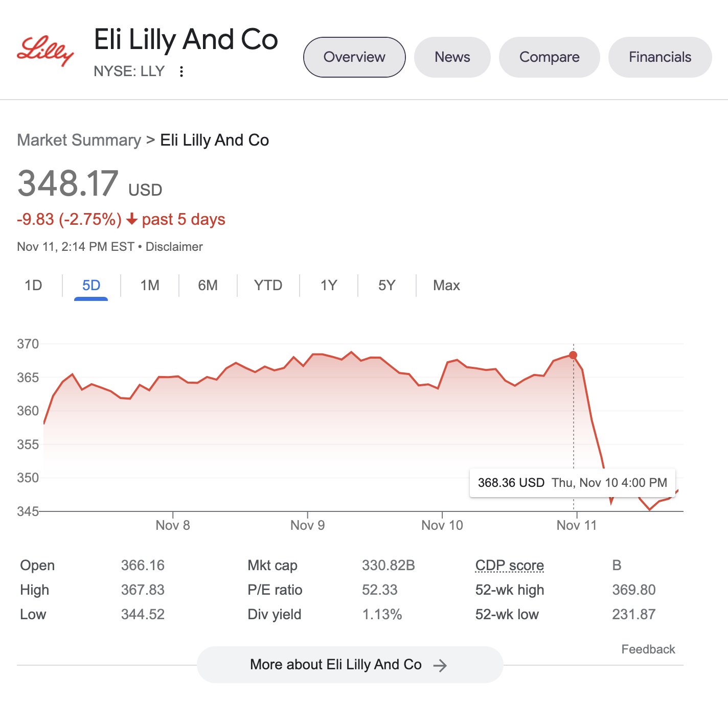The width and height of the screenshot is (728, 703).
Task: Show the 1Y chart range
Action: click(x=329, y=285)
